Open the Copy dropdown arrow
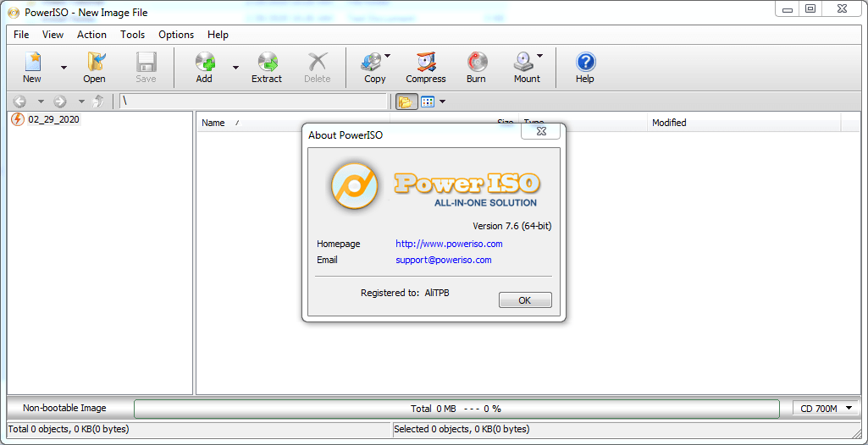This screenshot has height=445, width=868. point(388,56)
